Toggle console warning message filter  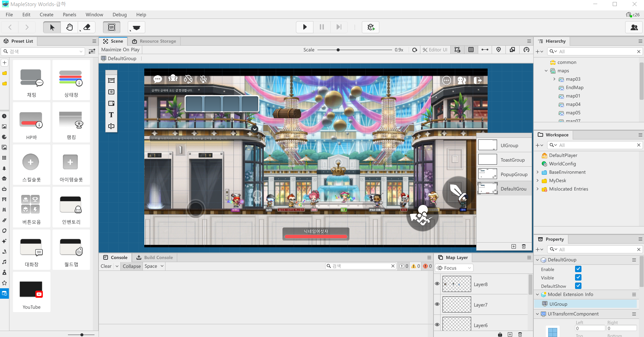pos(416,266)
